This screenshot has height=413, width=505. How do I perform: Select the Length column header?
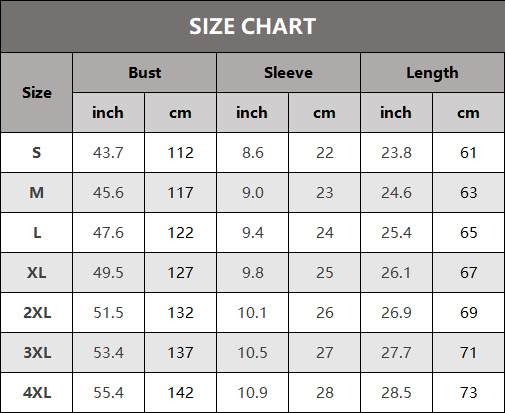432,72
